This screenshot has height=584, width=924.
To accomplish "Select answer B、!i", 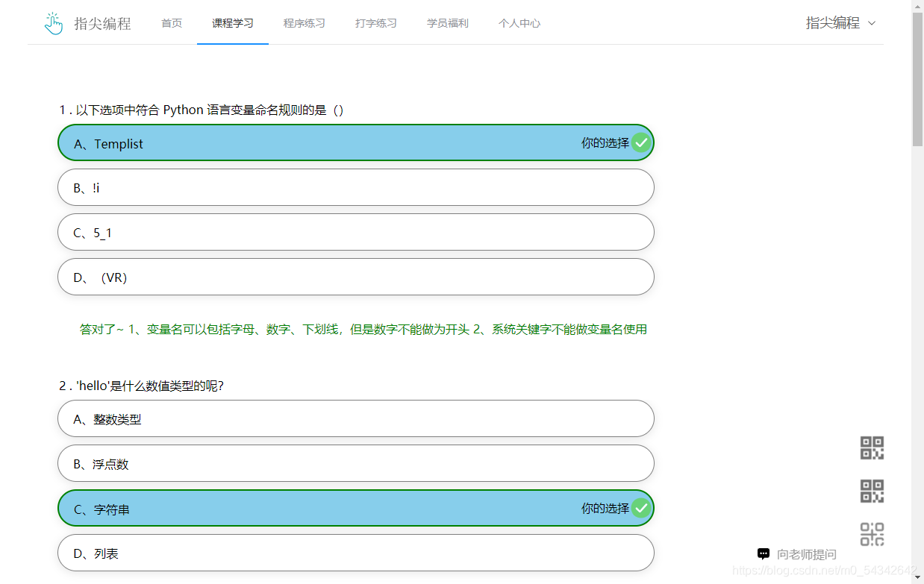I will click(x=356, y=187).
